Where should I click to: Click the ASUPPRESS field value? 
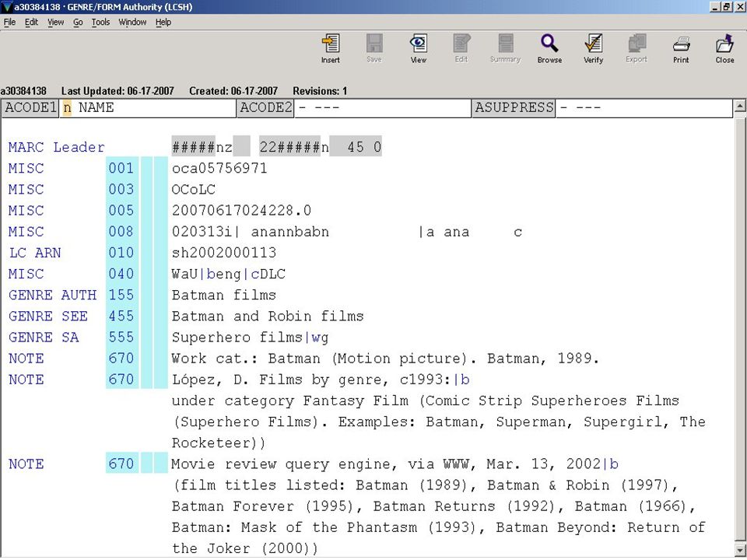point(644,107)
